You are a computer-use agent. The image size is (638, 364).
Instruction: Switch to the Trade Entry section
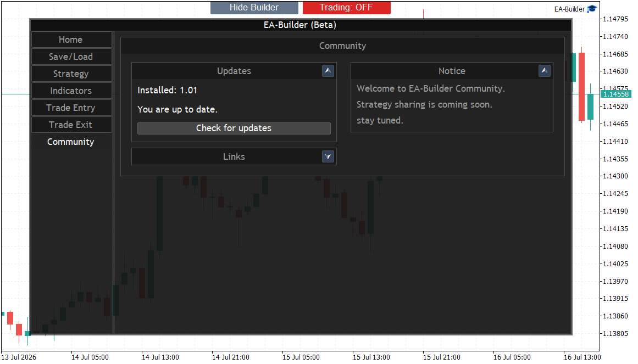[71, 108]
